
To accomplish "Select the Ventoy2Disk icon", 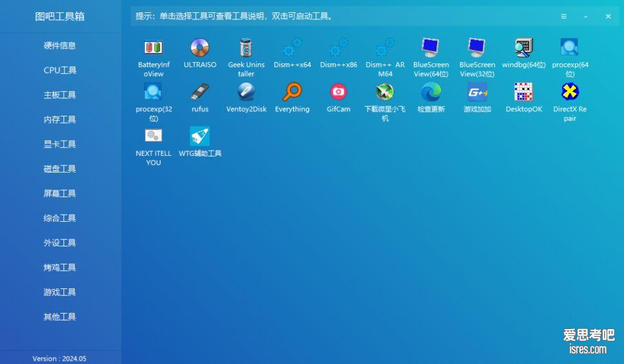I will coord(246,92).
